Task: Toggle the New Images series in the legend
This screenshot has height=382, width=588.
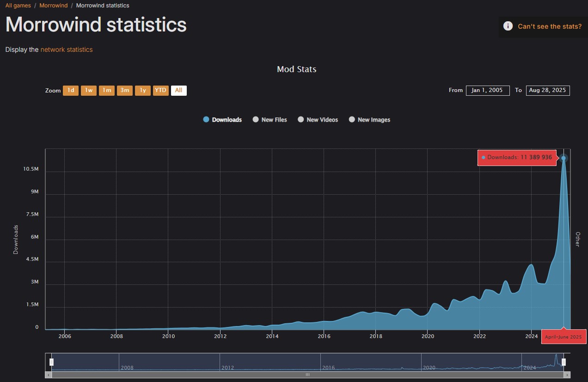Action: coord(369,120)
